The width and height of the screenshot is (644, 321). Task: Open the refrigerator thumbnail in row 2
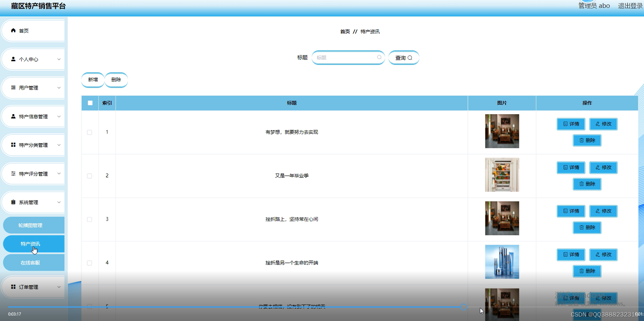click(x=502, y=175)
